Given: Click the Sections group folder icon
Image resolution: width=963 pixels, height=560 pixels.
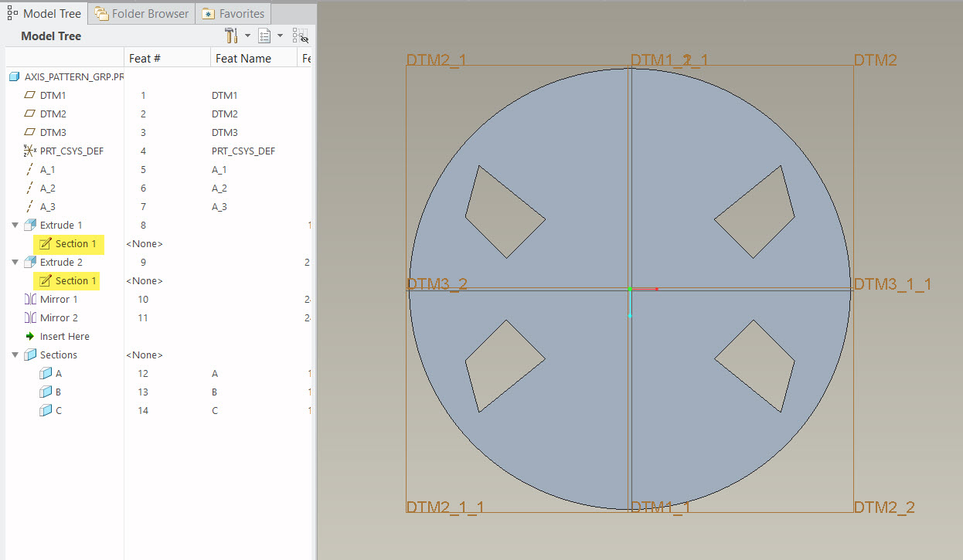Looking at the screenshot, I should [29, 355].
